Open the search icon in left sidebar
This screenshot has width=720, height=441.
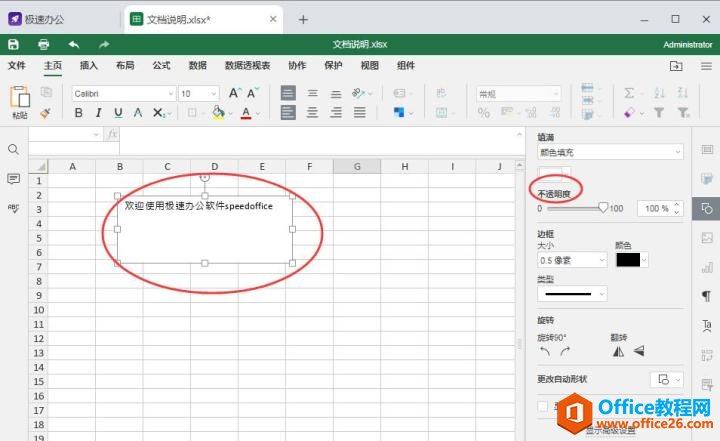(13, 149)
